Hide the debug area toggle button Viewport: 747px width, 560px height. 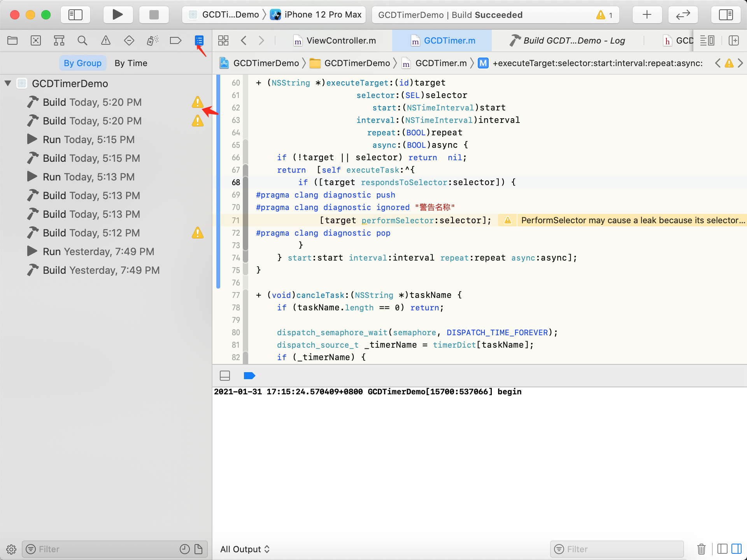[225, 376]
